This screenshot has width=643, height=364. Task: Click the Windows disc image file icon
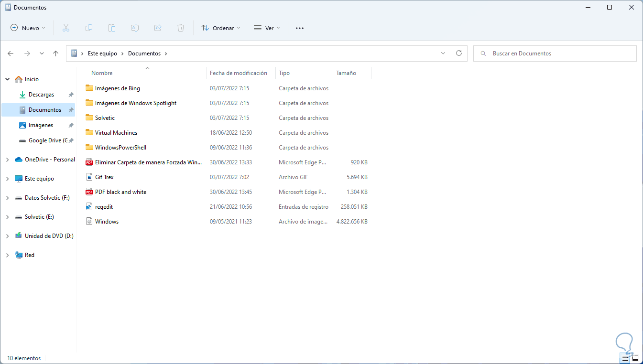tap(89, 222)
